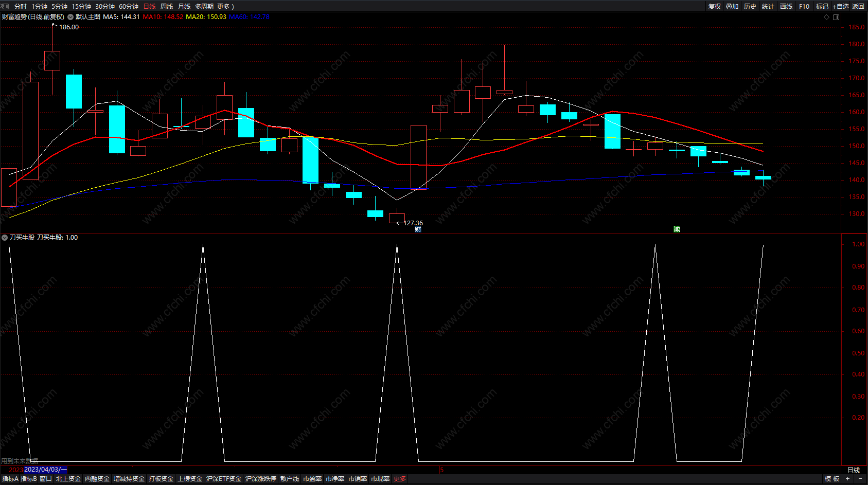Show the 上榜资金 indicator

(190, 479)
